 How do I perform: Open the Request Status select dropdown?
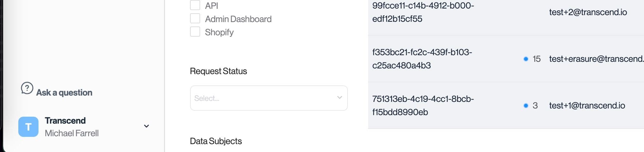[265, 98]
